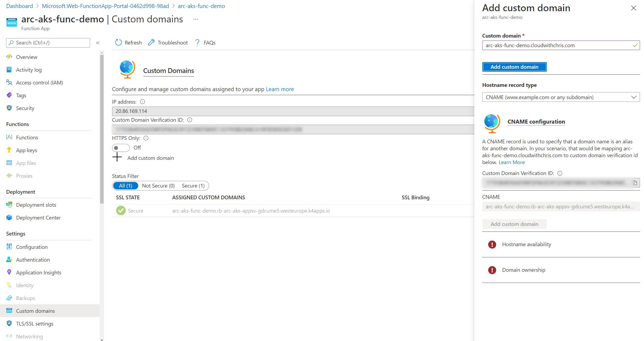The image size is (644, 341).
Task: Click the Security shield icon
Action: tap(9, 108)
